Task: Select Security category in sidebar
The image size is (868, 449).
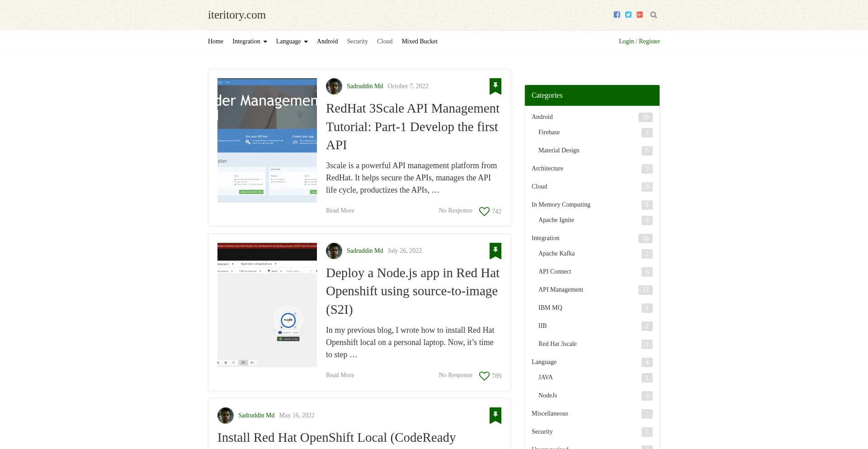Action: click(542, 431)
